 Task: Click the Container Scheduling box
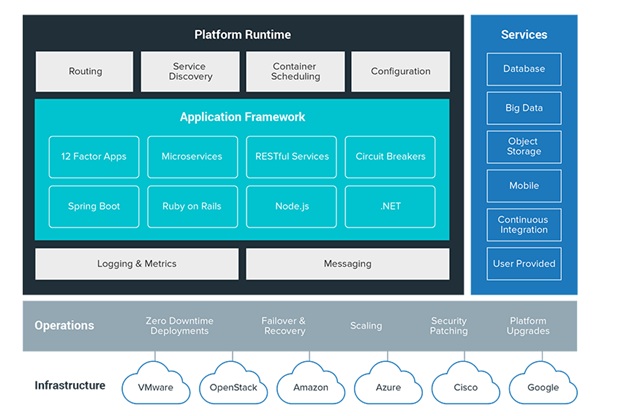pos(295,71)
